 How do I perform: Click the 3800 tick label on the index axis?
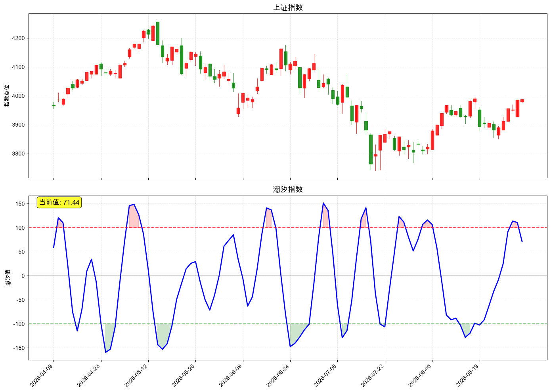click(x=19, y=154)
